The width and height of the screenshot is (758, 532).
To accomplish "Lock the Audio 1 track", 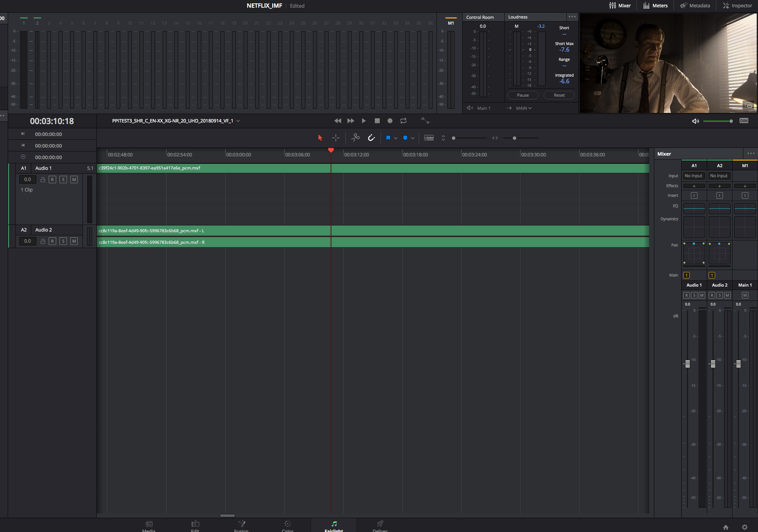I will tap(43, 180).
